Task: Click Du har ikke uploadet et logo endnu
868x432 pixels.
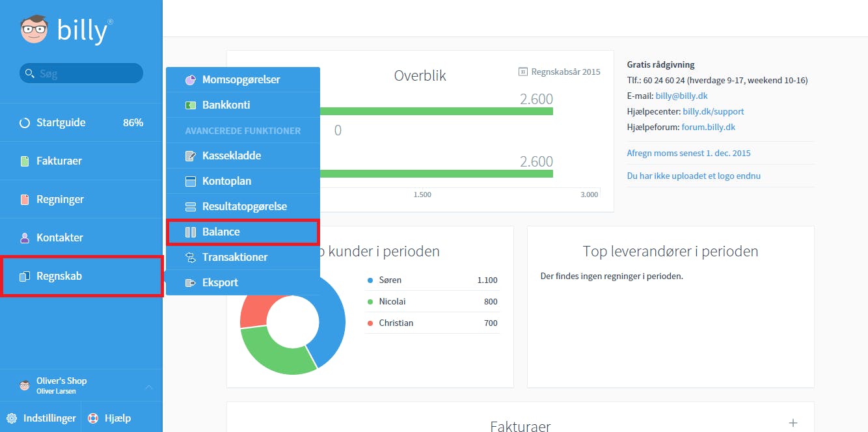Action: [x=694, y=176]
